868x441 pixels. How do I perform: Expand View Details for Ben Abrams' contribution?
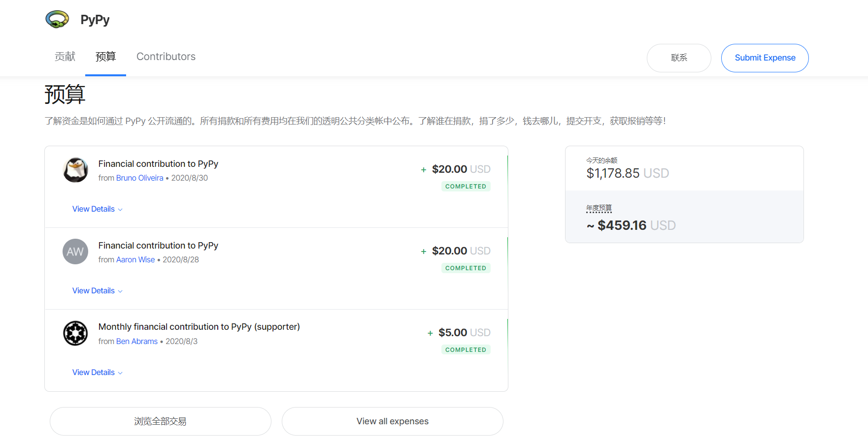point(97,373)
